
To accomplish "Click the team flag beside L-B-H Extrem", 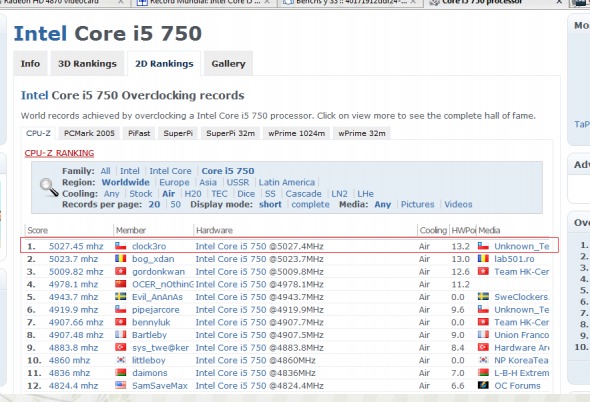I will [x=483, y=373].
